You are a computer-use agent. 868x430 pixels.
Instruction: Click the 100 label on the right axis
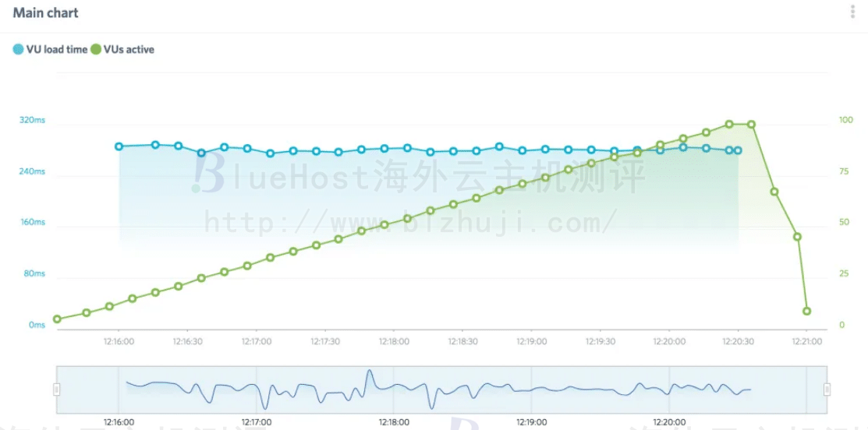(x=846, y=120)
